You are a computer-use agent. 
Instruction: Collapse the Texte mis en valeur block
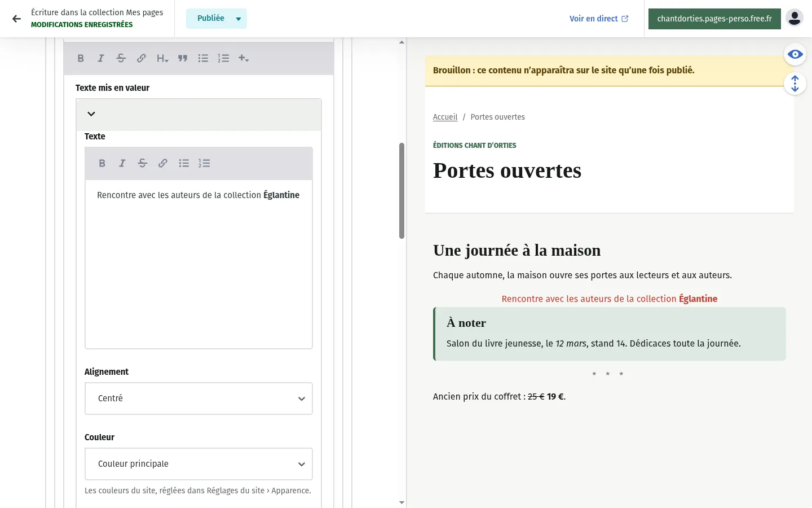click(91, 114)
